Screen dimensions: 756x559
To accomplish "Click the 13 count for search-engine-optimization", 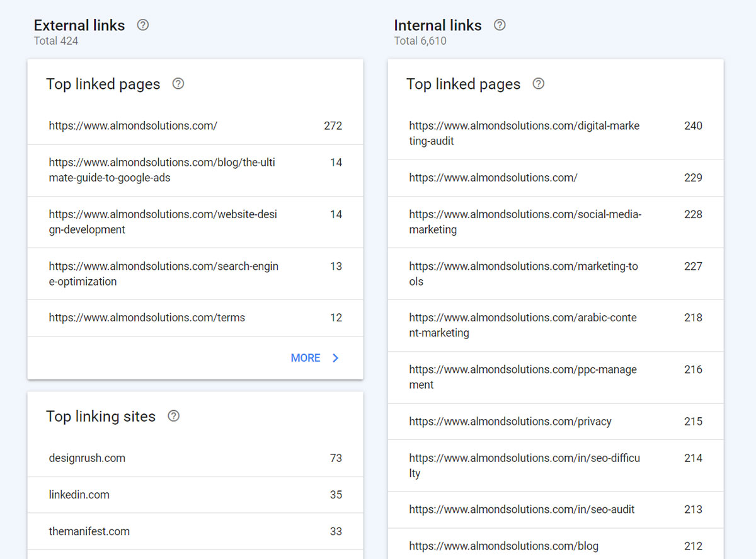I will point(336,266).
